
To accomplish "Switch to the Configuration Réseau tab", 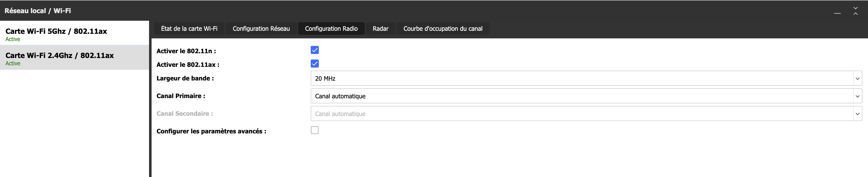I will click(x=261, y=28).
